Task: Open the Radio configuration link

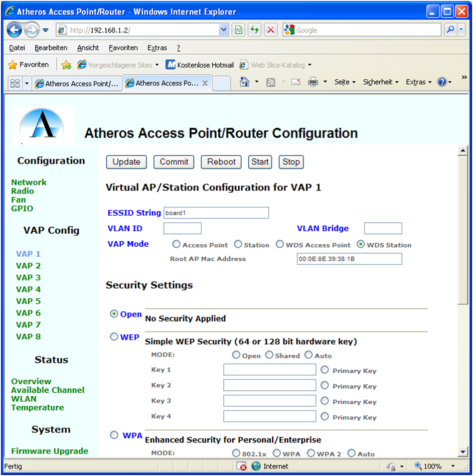Action: click(22, 191)
